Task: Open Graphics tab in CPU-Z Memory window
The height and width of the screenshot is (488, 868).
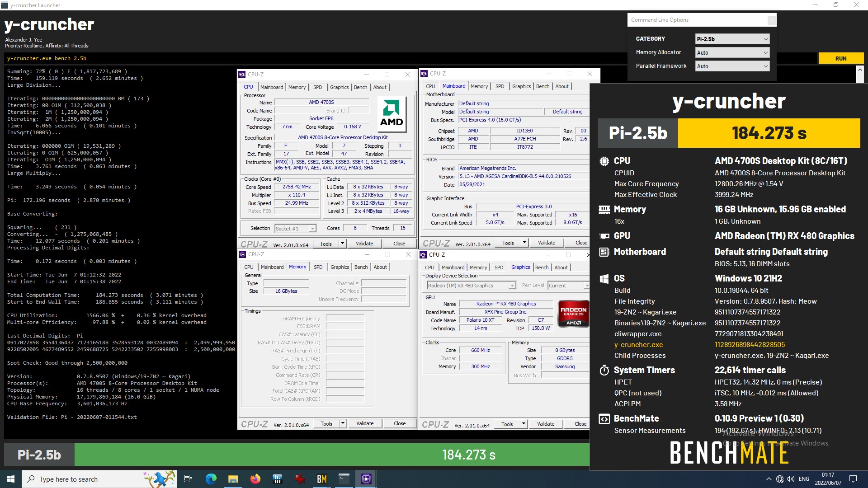Action: [340, 267]
